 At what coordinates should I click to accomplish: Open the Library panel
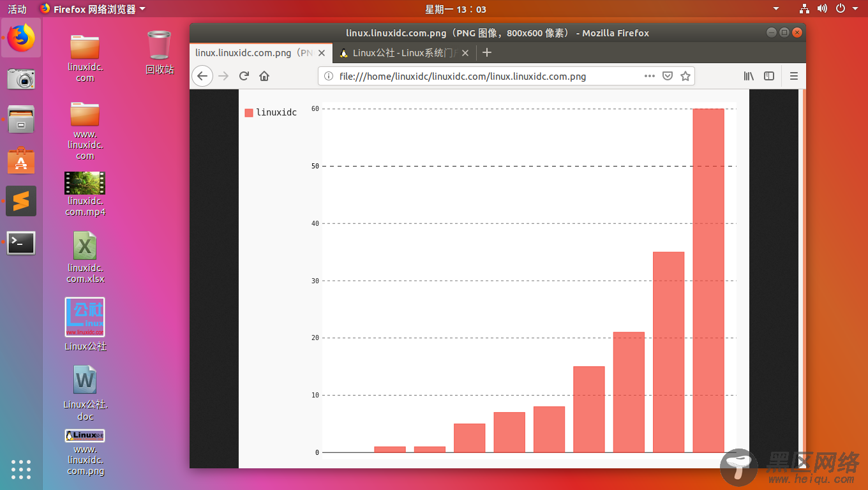coord(749,76)
